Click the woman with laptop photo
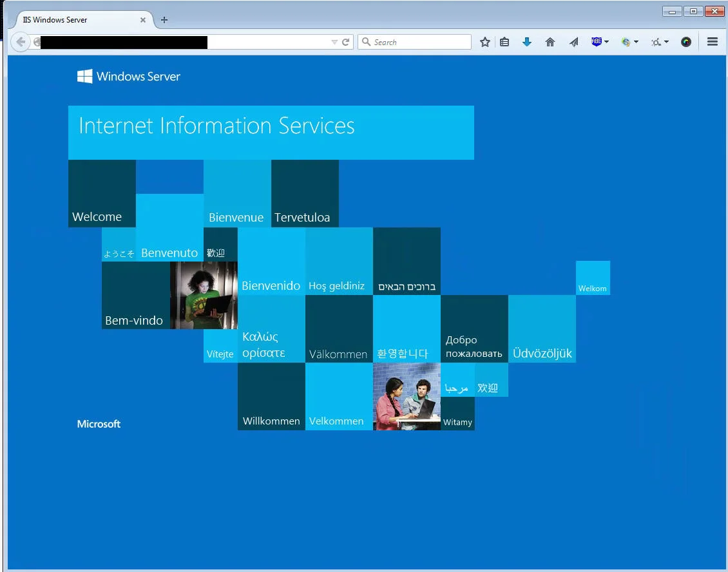 [204, 295]
